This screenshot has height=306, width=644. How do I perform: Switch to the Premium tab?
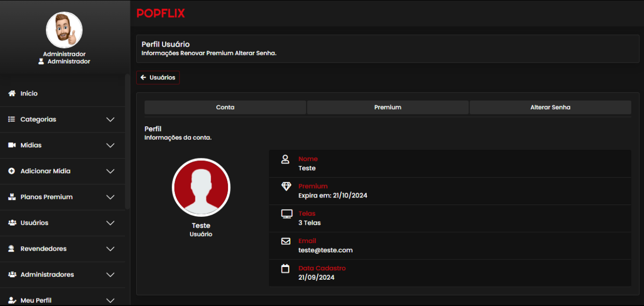[x=388, y=107]
